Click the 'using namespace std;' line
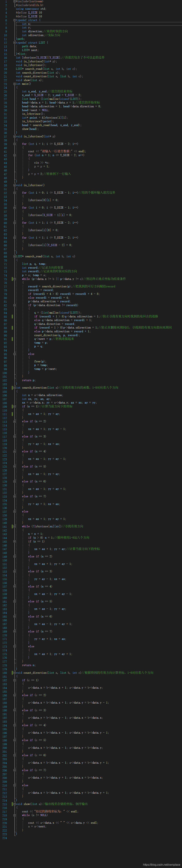 [31, 9]
